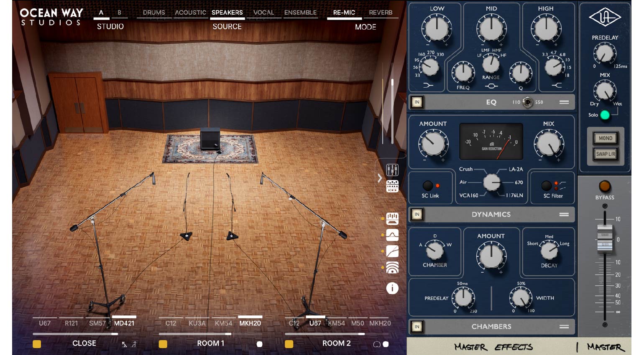Viewport: 644px width, 355px height.
Task: Enable the Solo indicator in the master section
Action: pyautogui.click(x=605, y=116)
